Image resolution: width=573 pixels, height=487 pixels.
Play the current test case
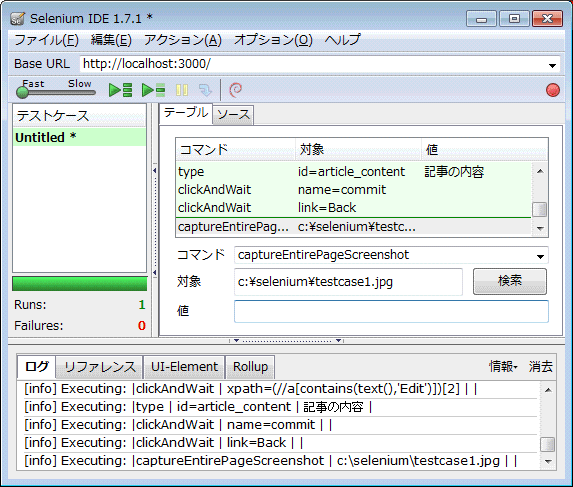coord(153,90)
